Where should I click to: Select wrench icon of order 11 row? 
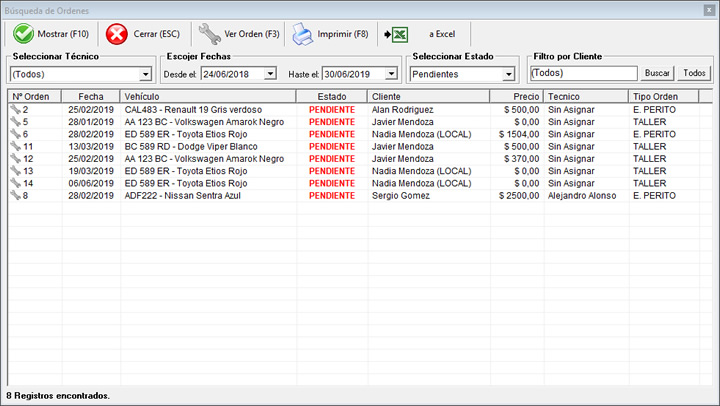point(15,147)
